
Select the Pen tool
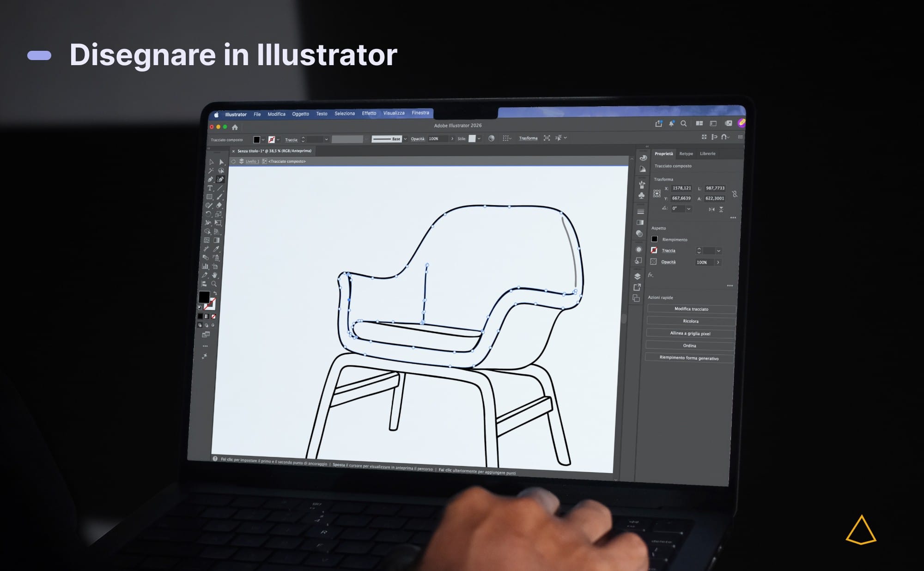click(x=210, y=179)
